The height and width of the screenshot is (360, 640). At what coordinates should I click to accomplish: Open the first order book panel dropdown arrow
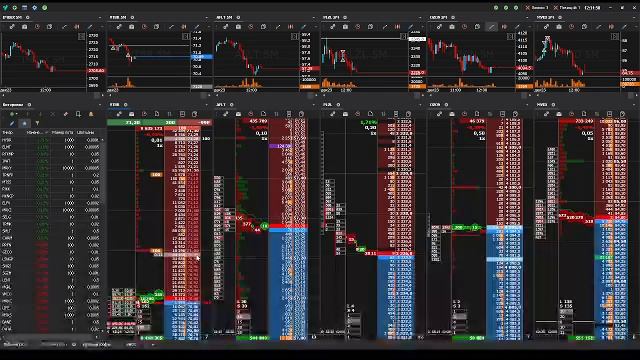coord(207,105)
